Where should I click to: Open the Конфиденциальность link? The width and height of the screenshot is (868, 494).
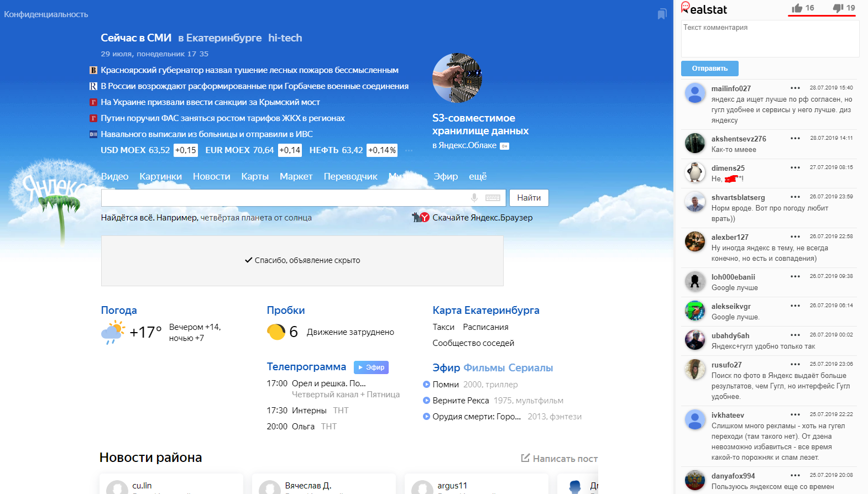click(46, 14)
